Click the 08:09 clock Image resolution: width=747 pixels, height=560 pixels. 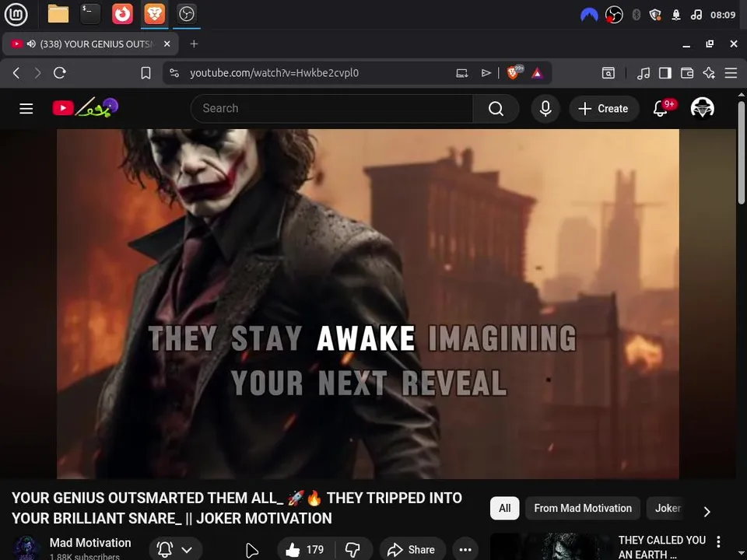click(x=723, y=15)
